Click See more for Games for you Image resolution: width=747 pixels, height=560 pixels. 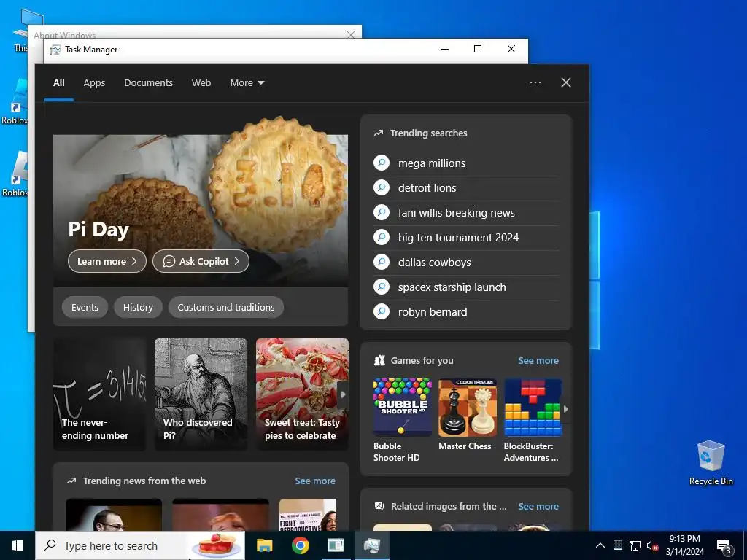pyautogui.click(x=538, y=360)
